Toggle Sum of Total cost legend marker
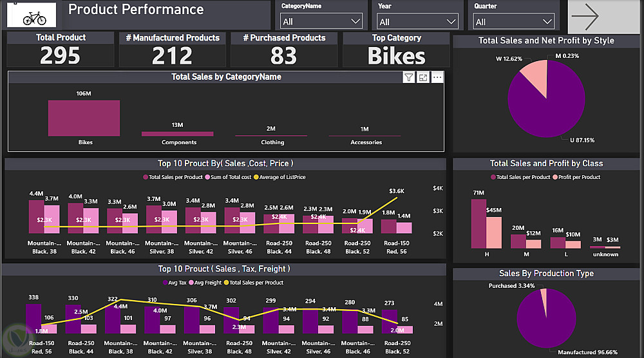 coord(207,177)
